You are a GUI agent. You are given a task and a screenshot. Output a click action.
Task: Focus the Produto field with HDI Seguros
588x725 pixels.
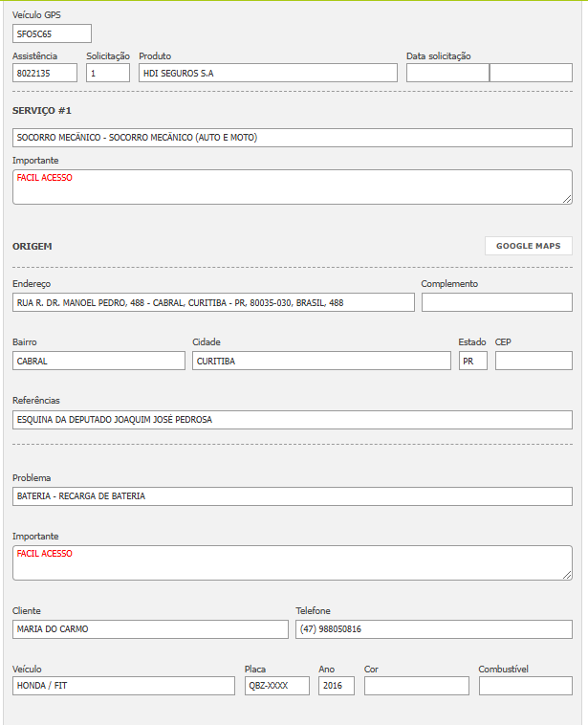267,73
